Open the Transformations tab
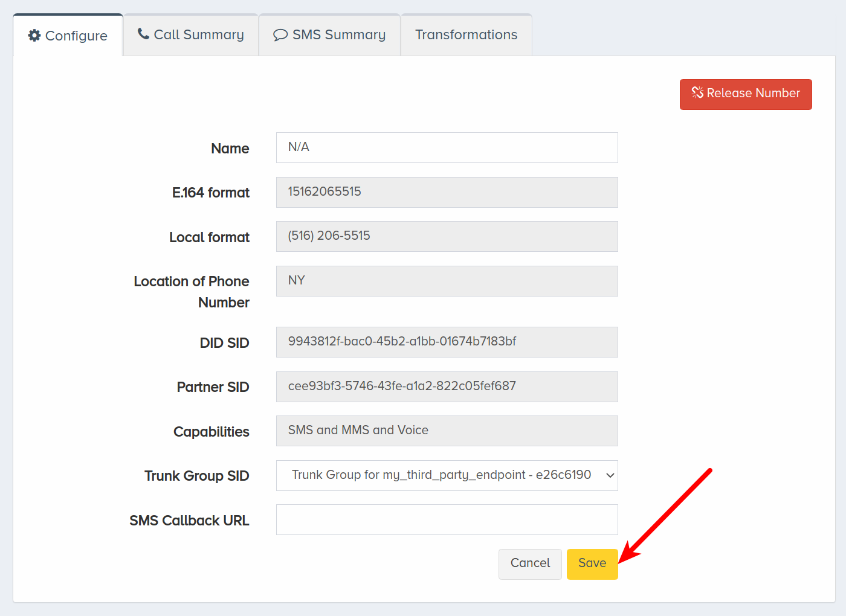Image resolution: width=846 pixels, height=616 pixels. point(467,35)
